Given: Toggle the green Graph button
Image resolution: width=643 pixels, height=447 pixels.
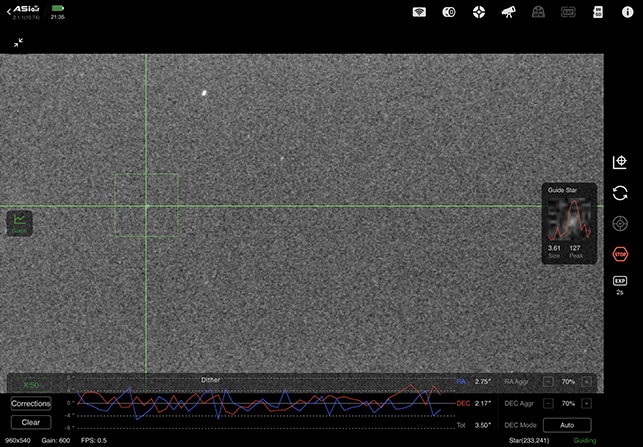Looking at the screenshot, I should pos(19,224).
